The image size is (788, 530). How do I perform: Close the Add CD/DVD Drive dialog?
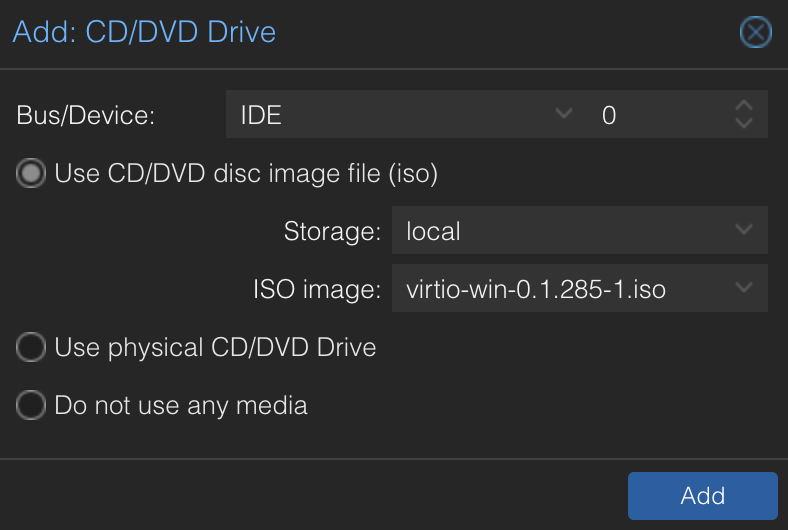755,33
